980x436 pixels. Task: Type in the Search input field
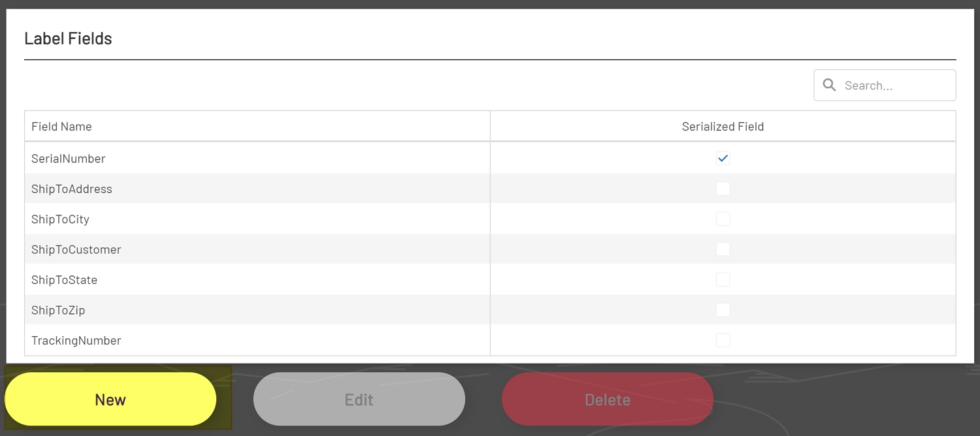click(x=895, y=86)
